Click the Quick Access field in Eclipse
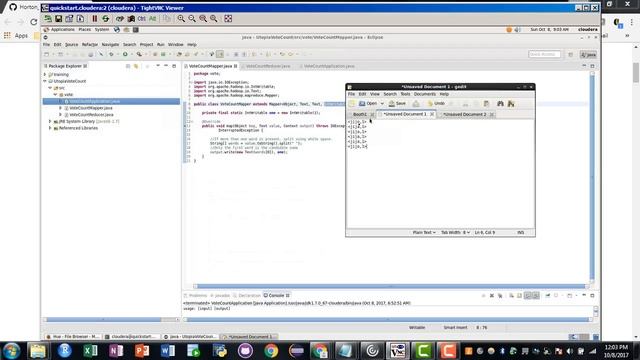 coord(544,54)
